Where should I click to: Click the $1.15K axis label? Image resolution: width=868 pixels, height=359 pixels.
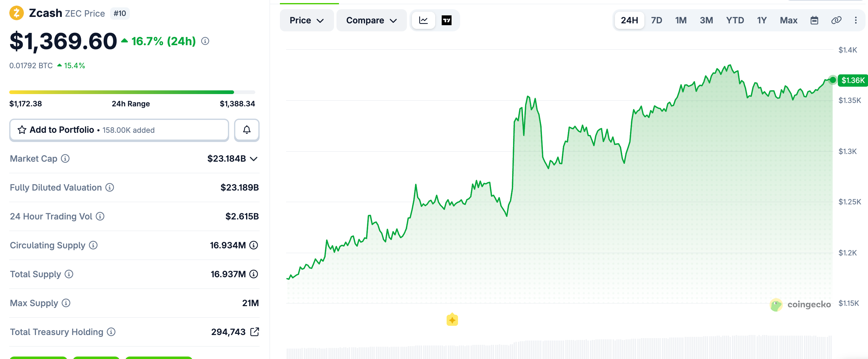point(848,303)
